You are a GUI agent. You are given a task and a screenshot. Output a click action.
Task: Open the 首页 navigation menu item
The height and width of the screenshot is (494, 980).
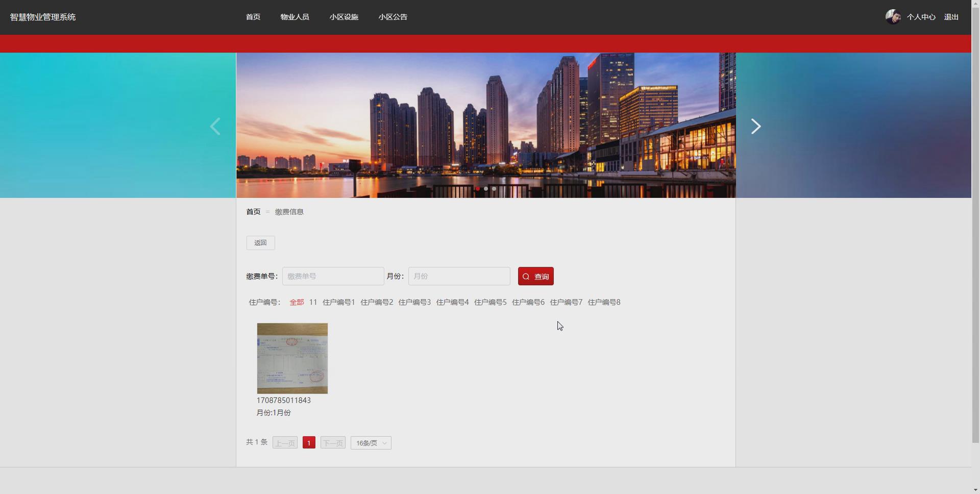[253, 17]
